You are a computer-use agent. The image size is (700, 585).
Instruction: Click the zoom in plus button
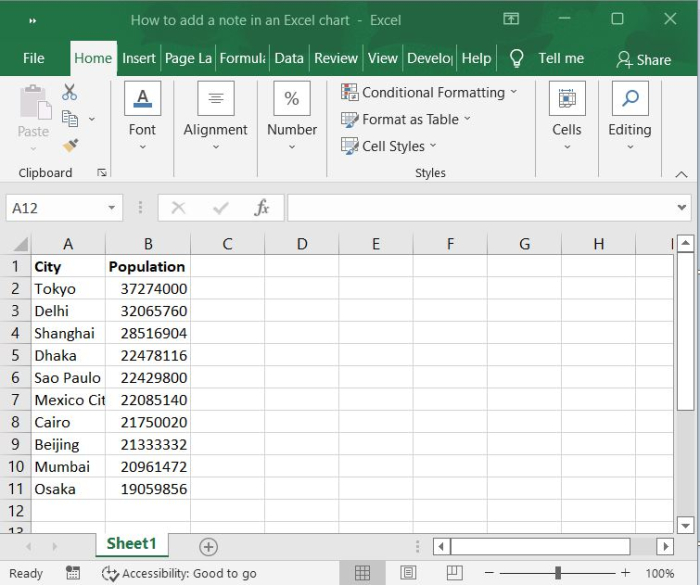[x=625, y=572]
